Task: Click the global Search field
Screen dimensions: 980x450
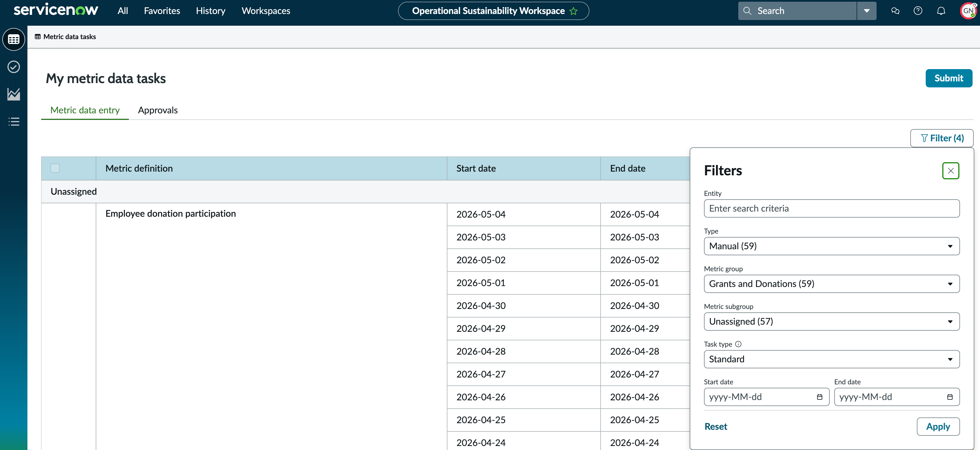Action: pyautogui.click(x=797, y=11)
